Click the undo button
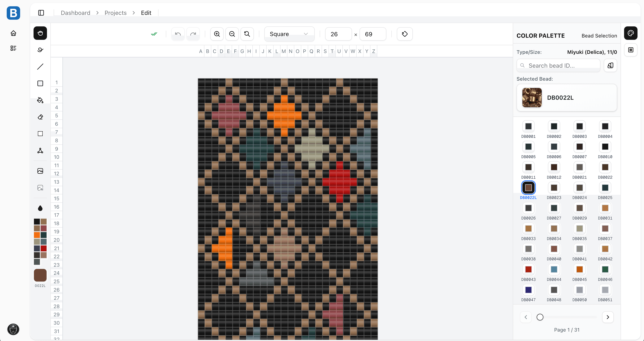644x341 pixels. tap(178, 34)
